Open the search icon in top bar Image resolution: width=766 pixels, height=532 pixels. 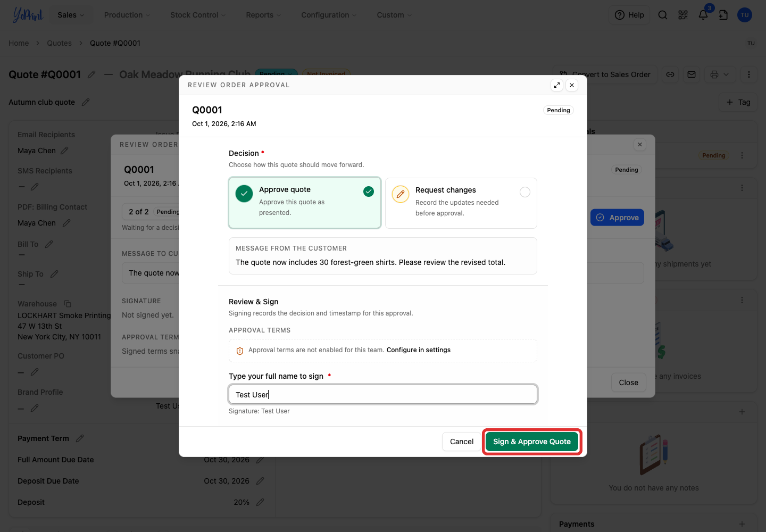(663, 15)
